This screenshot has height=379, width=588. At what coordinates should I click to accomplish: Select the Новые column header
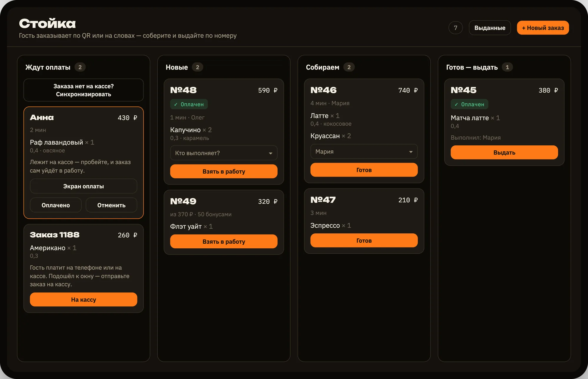(177, 67)
